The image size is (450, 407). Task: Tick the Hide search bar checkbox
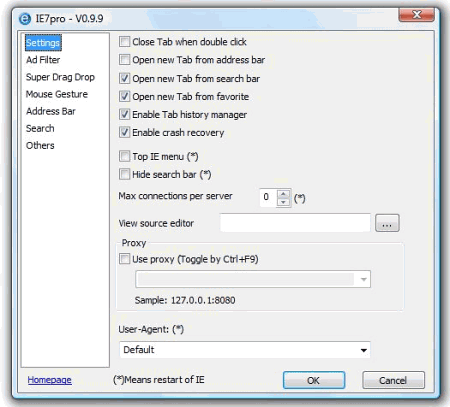pos(124,174)
